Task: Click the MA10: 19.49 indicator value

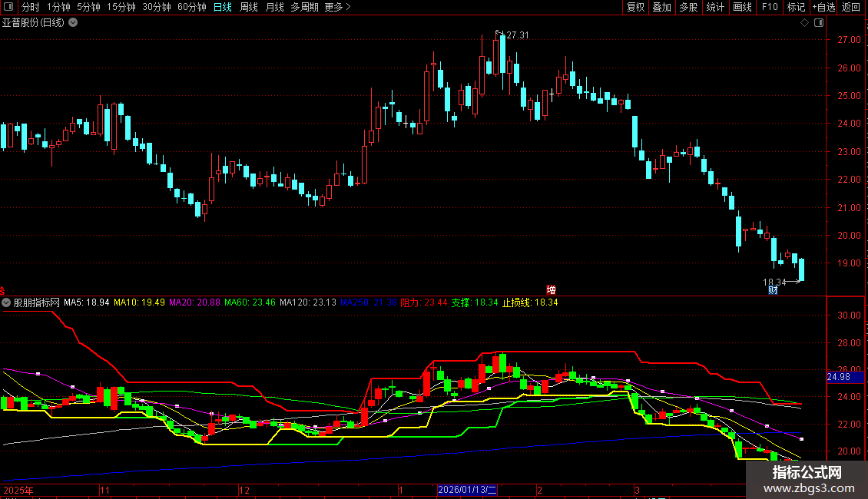Action: [x=139, y=302]
